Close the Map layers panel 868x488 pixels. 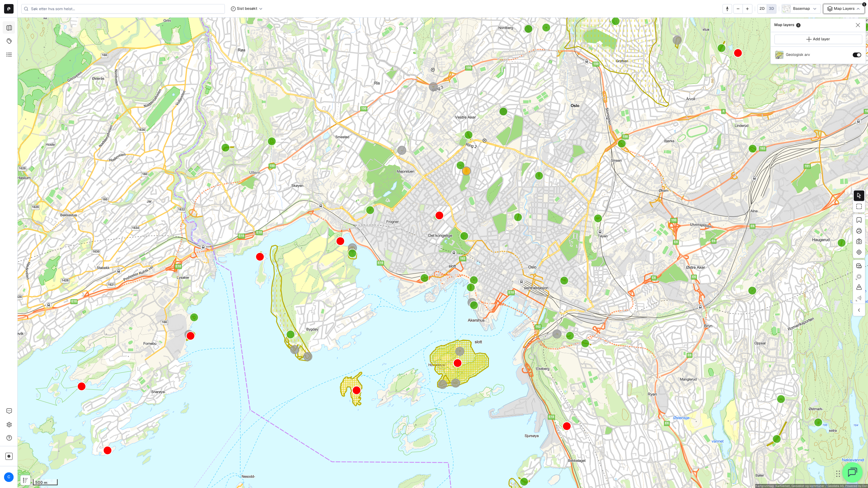click(858, 25)
